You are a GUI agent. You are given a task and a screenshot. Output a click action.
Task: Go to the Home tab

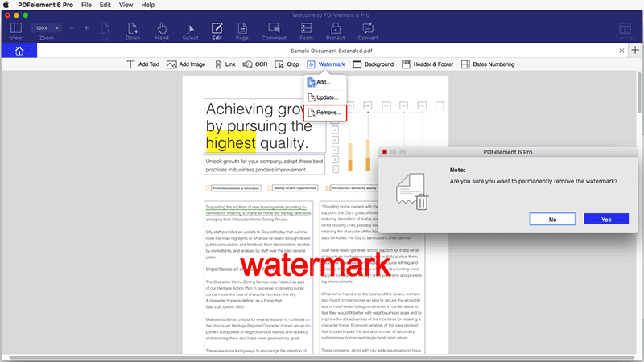point(19,51)
